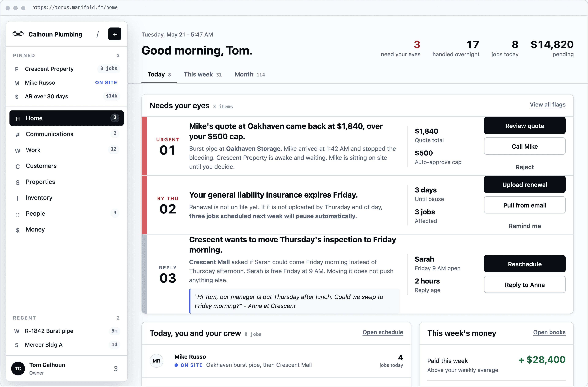This screenshot has width=588, height=387.
Task: Click the H icon in the Home item
Action: [18, 119]
